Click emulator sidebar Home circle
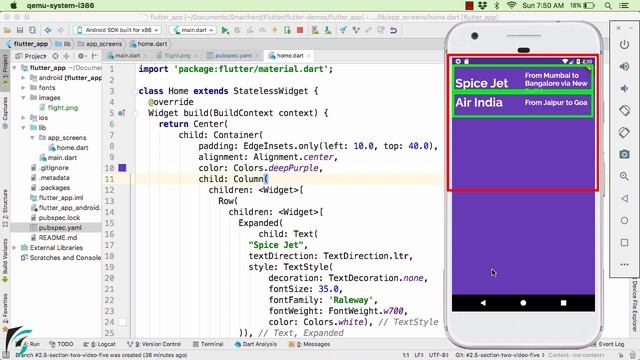640x360 pixels. click(x=624, y=220)
